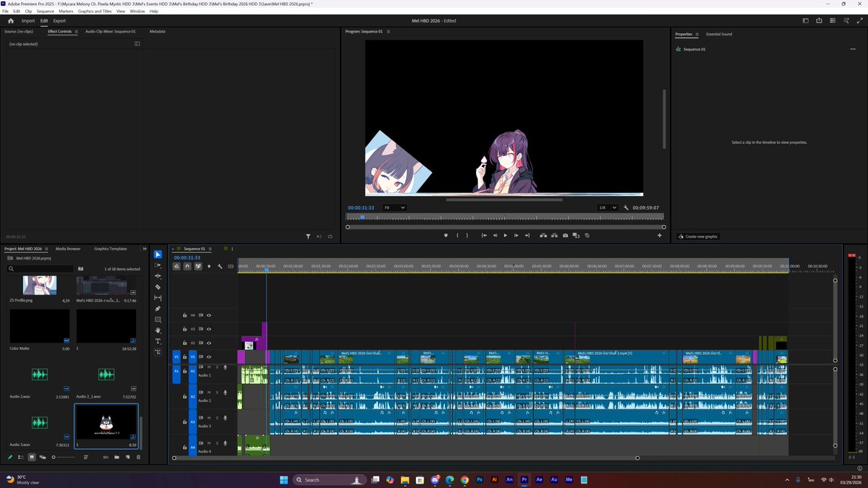Switch to Media Browser tab
Viewport: 868px width, 488px height.
point(68,249)
